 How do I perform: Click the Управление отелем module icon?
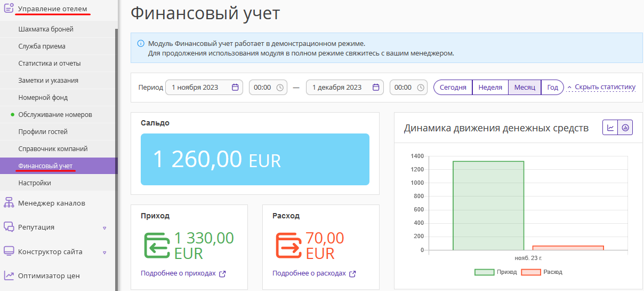coord(9,9)
